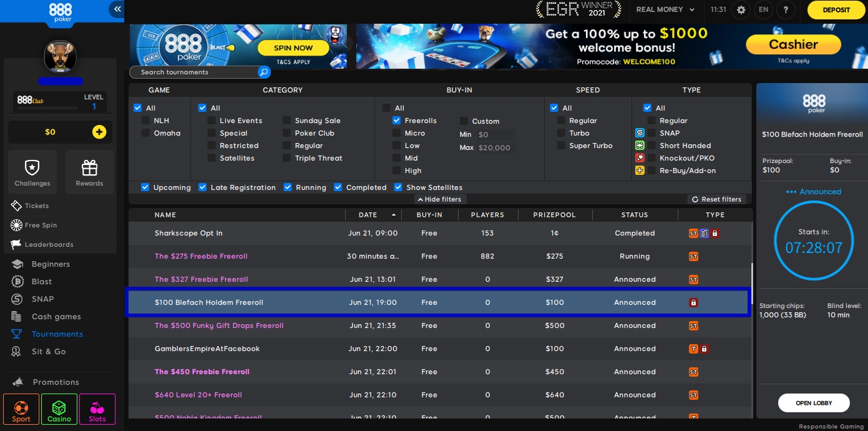Image resolution: width=868 pixels, height=431 pixels.
Task: Open help question mark icon
Action: click(786, 9)
